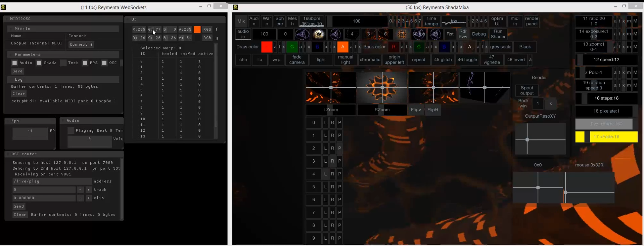This screenshot has width=644, height=246.
Task: Click the OutputResoXY position pad
Action: (x=540, y=139)
